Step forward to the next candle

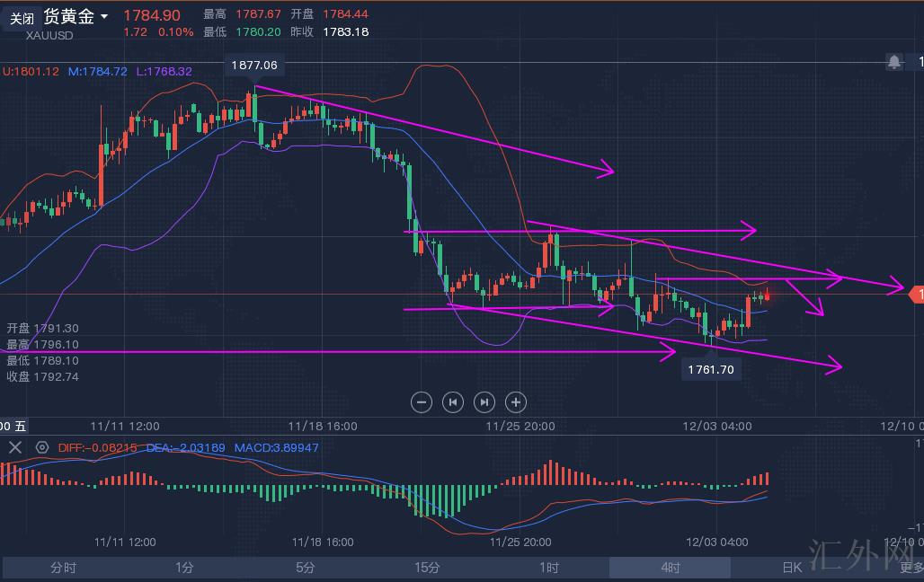pos(484,402)
